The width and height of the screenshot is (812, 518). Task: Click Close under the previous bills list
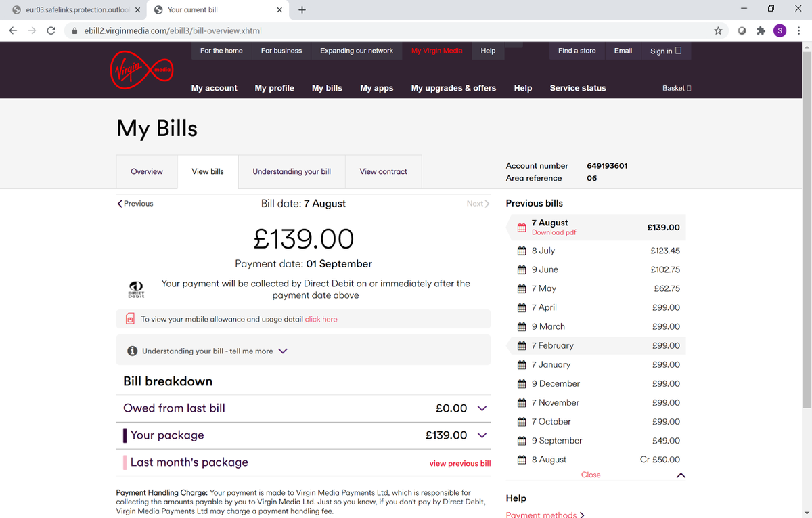591,475
